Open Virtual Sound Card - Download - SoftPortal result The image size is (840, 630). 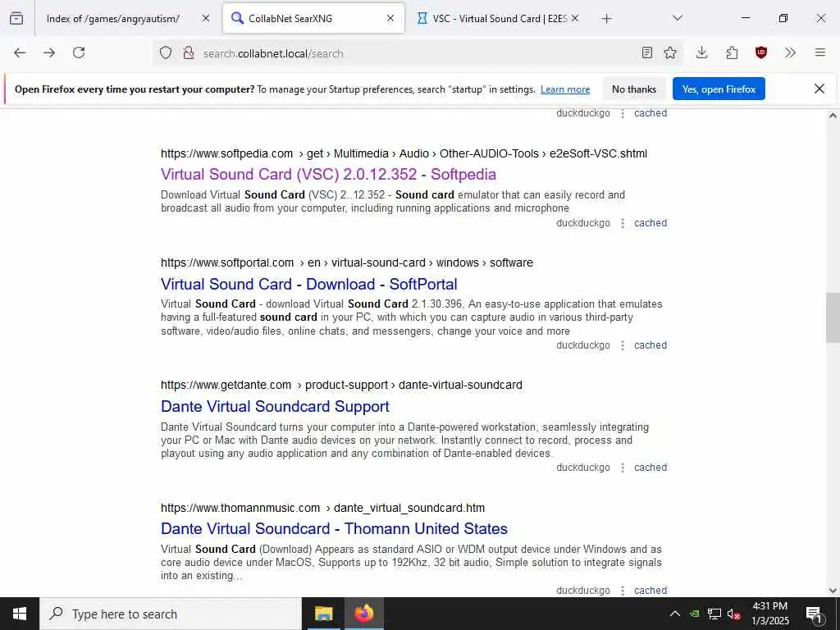point(309,284)
